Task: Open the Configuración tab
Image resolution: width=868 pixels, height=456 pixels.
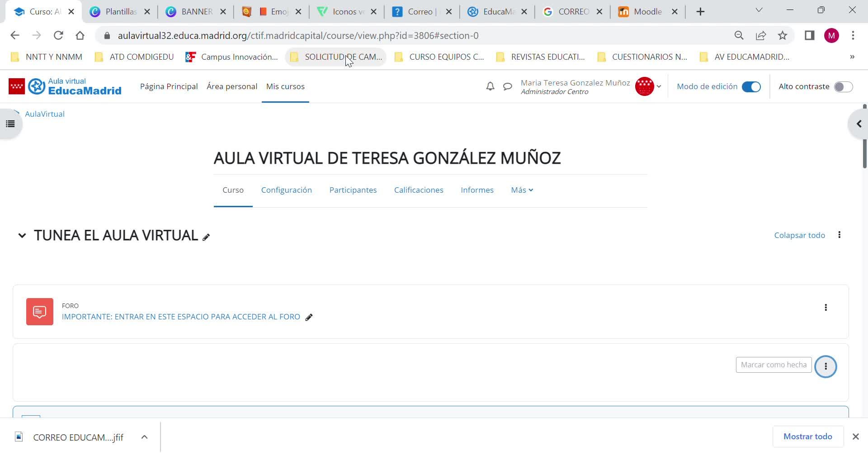Action: (287, 190)
